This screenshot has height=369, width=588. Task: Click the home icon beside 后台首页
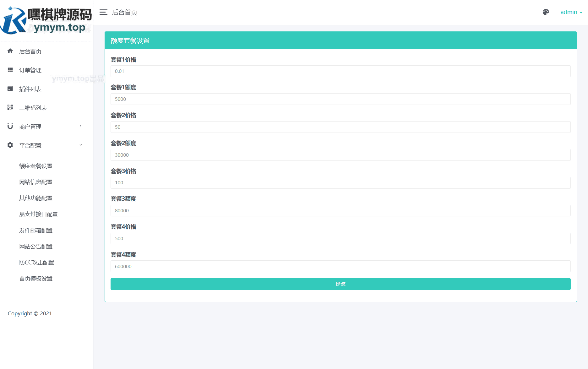10,51
